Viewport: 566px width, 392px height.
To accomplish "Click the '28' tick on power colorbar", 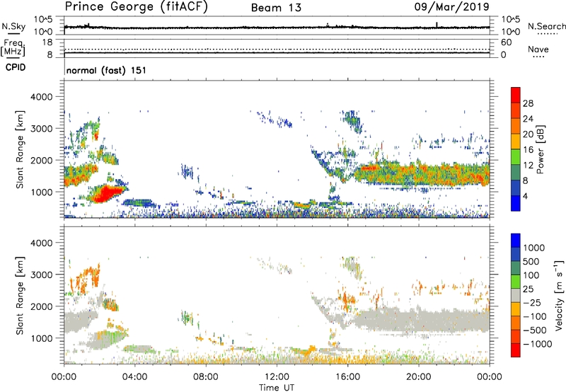I will coord(528,103).
